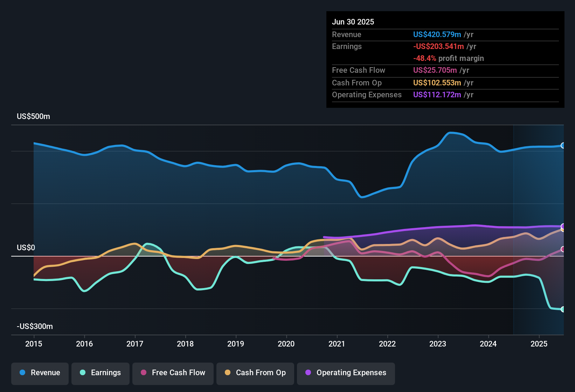Image resolution: width=575 pixels, height=392 pixels.
Task: Click the teal Earnings legend dot
Action: click(82, 373)
